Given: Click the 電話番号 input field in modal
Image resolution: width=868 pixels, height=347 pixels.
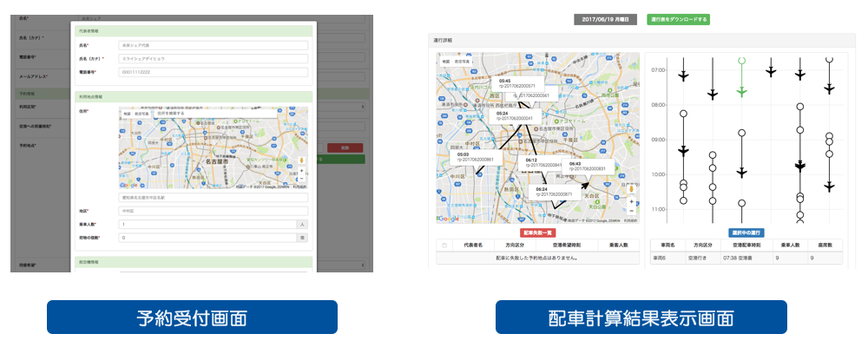Looking at the screenshot, I should [x=213, y=73].
